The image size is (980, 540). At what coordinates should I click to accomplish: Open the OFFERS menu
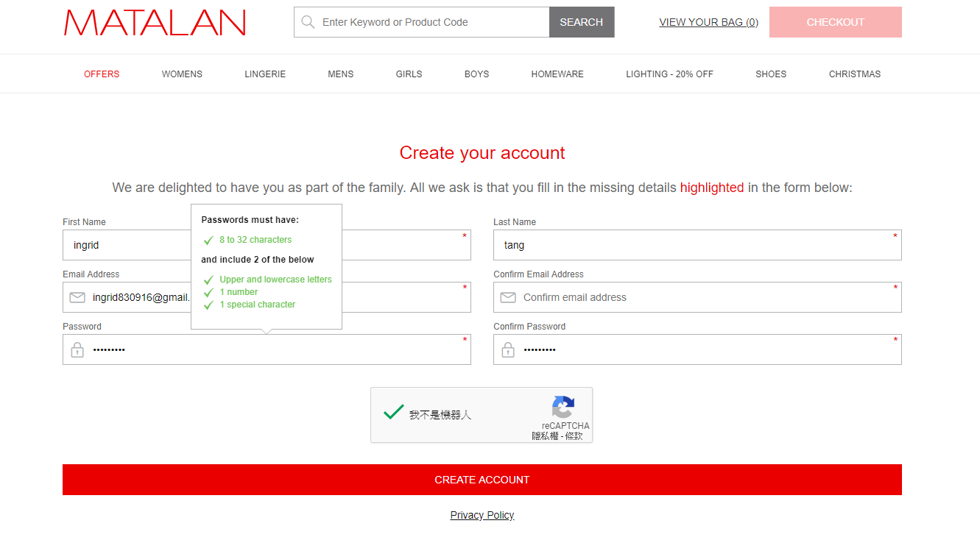[102, 74]
